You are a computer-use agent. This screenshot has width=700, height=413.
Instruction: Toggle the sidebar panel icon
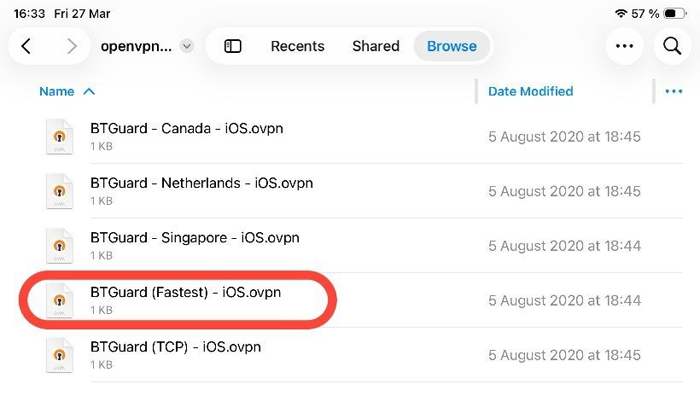click(233, 46)
